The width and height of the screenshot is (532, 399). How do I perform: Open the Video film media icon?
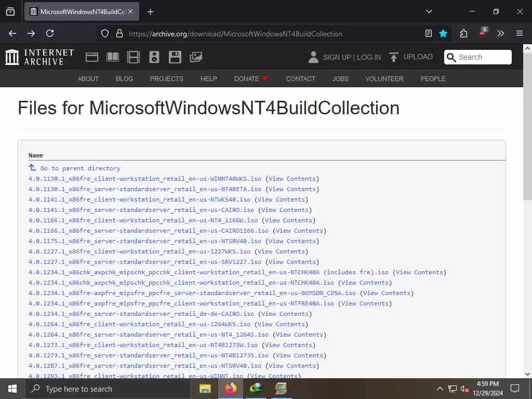(x=134, y=57)
